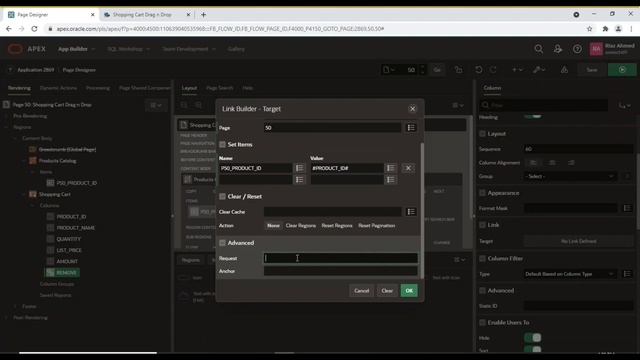Image resolution: width=640 pixels, height=360 pixels.
Task: Click the redo icon in toolbar
Action: [x=493, y=70]
